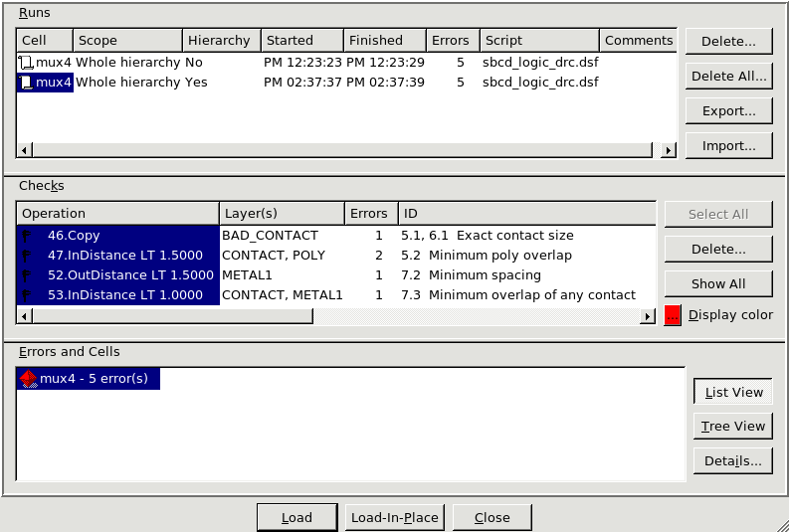Click the Checks table Errors column header
The height and width of the screenshot is (532, 789).
[371, 213]
